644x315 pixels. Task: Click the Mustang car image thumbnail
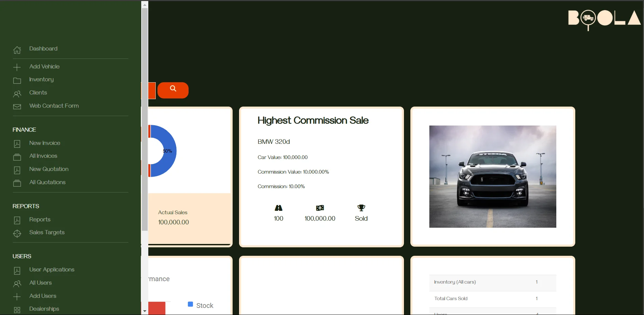[x=492, y=176]
